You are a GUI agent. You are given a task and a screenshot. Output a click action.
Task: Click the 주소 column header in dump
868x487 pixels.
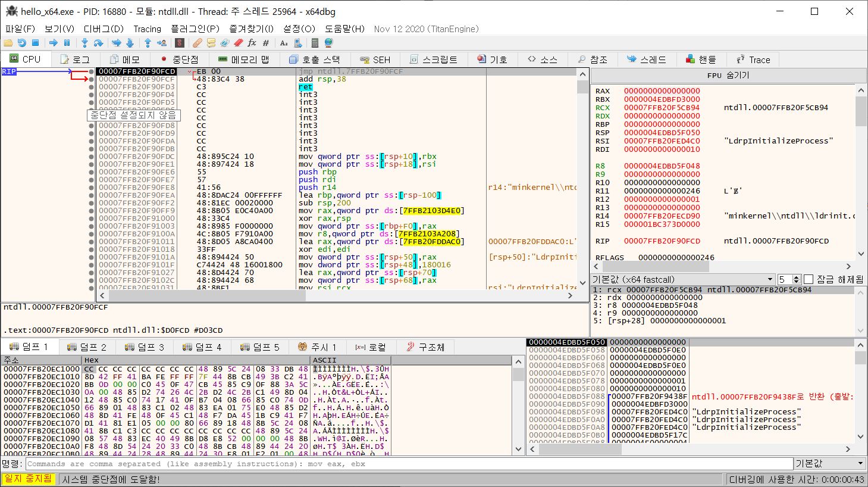click(x=42, y=360)
